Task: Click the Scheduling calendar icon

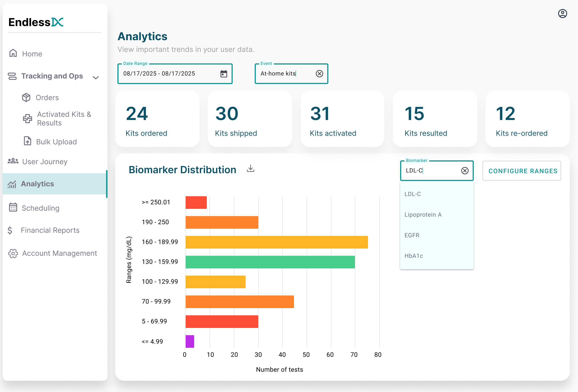Action: click(13, 208)
